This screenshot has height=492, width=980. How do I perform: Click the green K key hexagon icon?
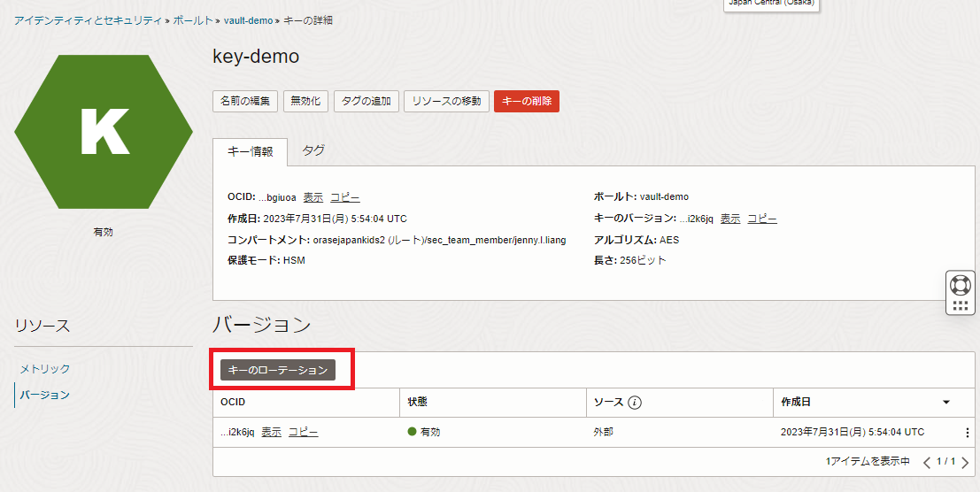[x=104, y=132]
